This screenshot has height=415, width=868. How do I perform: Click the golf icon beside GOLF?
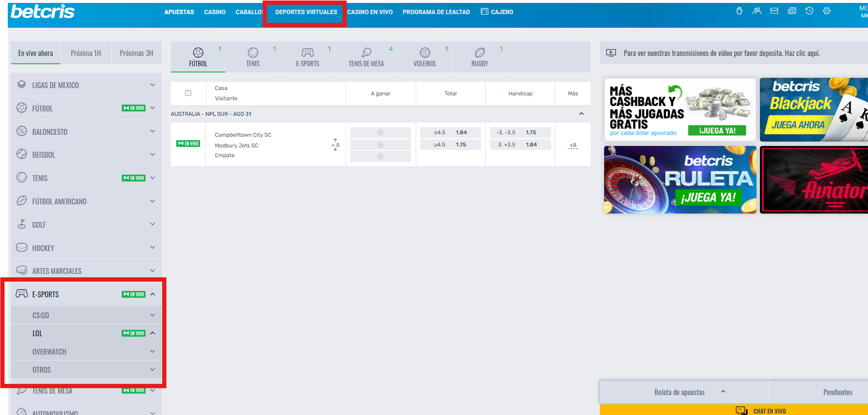tap(21, 224)
